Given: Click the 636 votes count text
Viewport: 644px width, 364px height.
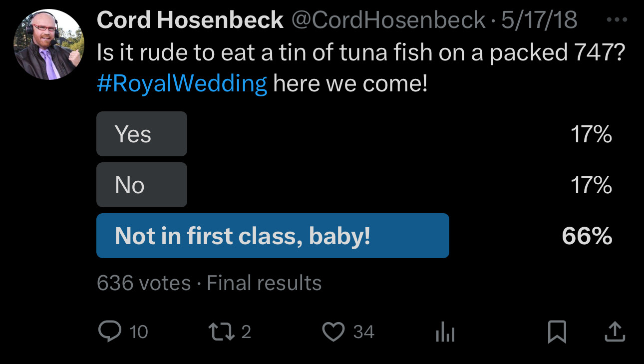Looking at the screenshot, I should tap(144, 283).
